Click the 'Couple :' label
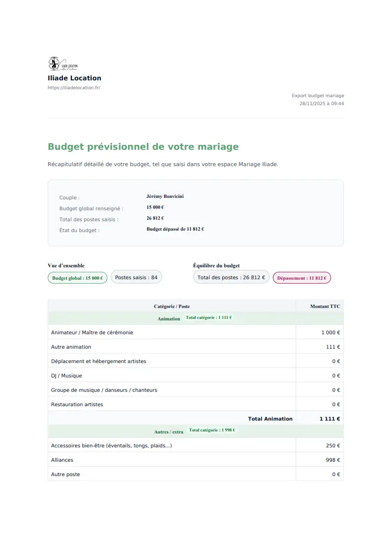Screen dimensions: 392x554 coord(69,198)
